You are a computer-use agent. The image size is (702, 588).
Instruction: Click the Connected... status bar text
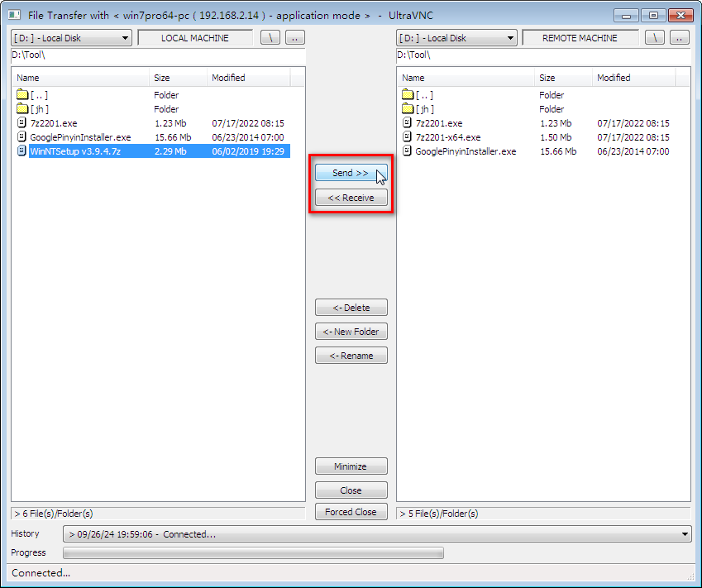(41, 573)
